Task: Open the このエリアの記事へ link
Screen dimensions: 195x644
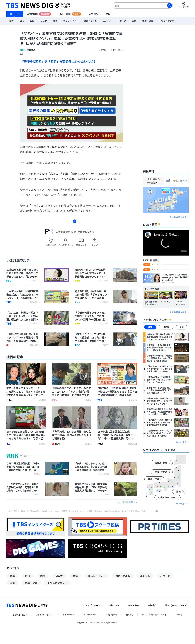Action: click(x=126, y=502)
